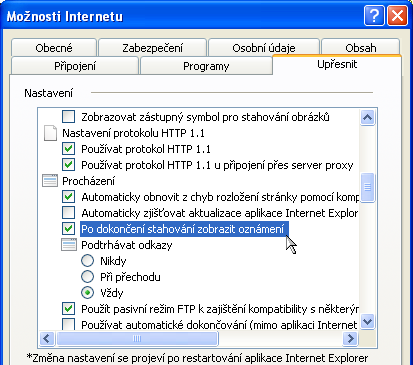Click the page icon beside Nastavení protokolu HTTP 1.1
The height and width of the screenshot is (365, 413).
click(50, 133)
